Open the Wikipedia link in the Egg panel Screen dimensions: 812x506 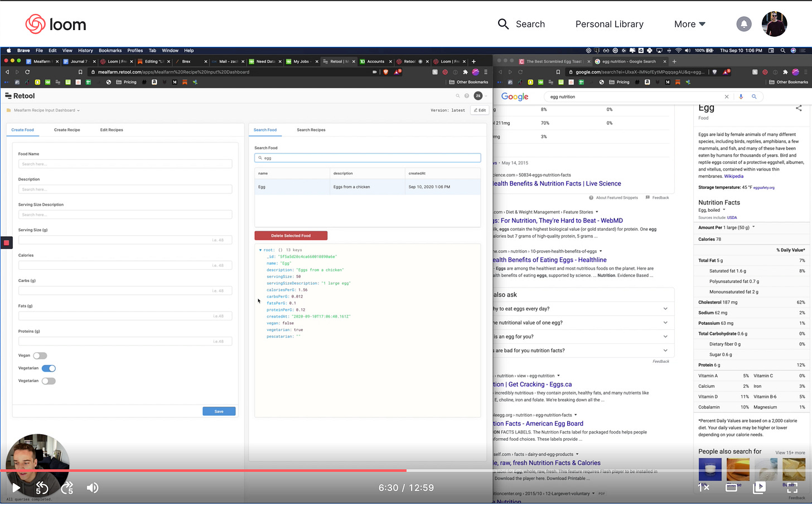click(734, 176)
